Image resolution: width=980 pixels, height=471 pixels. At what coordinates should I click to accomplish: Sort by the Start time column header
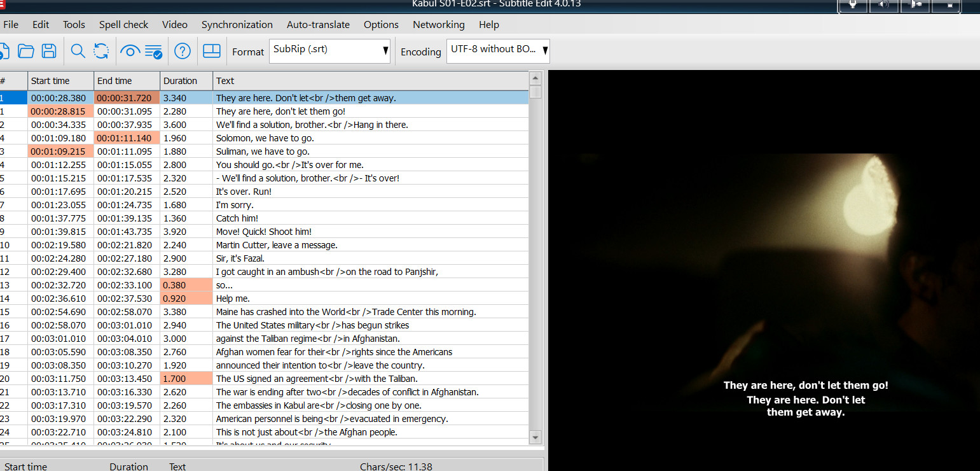pyautogui.click(x=61, y=81)
